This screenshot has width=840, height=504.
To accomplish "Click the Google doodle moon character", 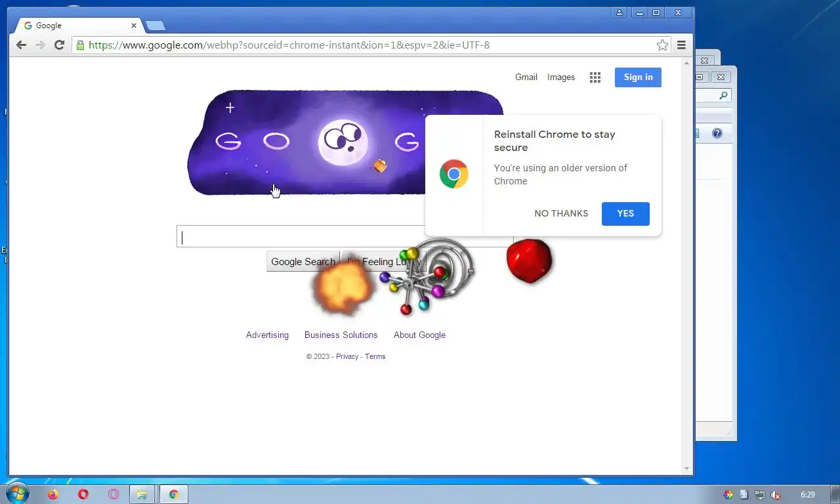I will point(343,142).
